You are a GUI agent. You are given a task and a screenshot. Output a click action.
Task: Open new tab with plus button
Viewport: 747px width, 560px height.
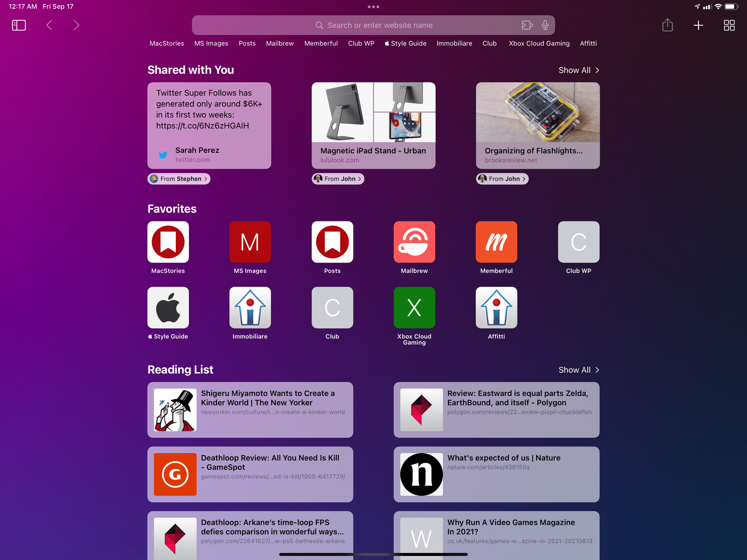point(699,25)
